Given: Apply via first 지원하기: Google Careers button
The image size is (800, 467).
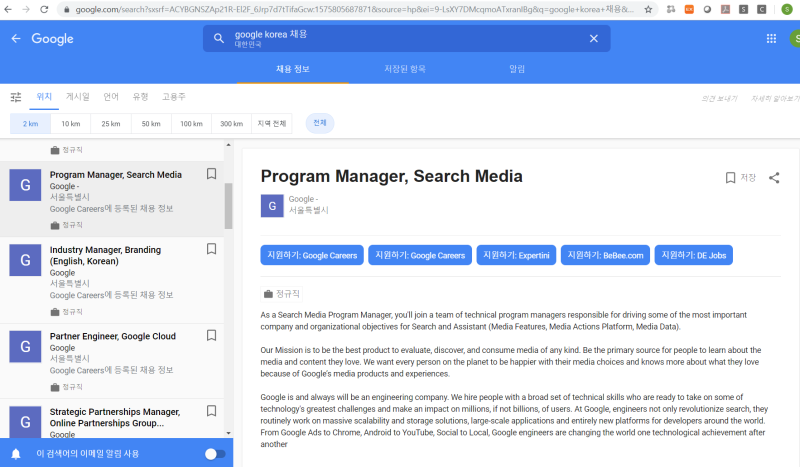Looking at the screenshot, I should click(x=312, y=255).
